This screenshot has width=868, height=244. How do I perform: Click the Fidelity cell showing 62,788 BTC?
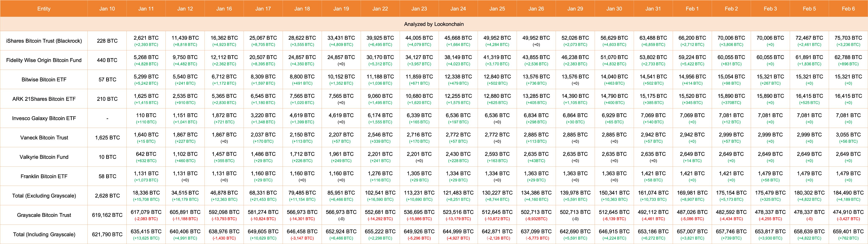click(848, 60)
